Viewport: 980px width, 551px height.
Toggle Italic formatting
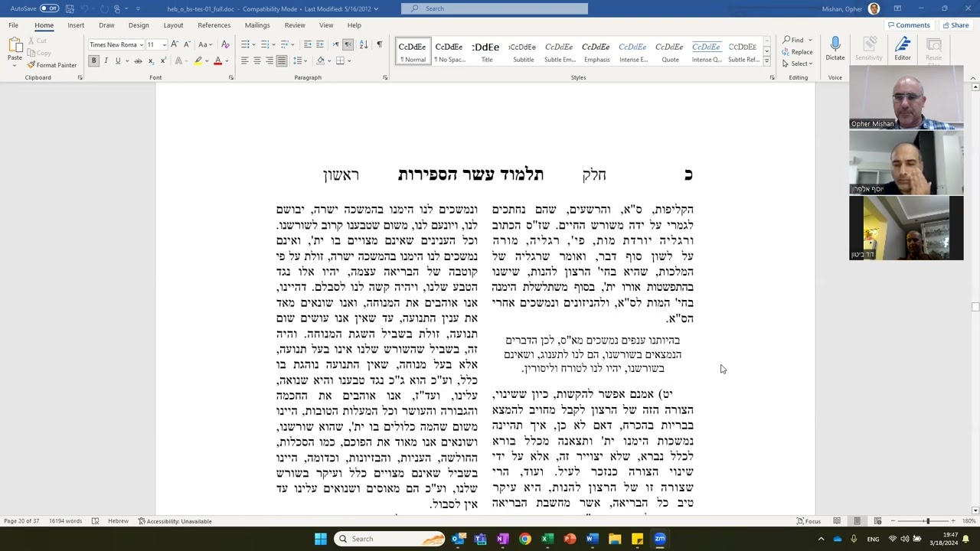106,60
